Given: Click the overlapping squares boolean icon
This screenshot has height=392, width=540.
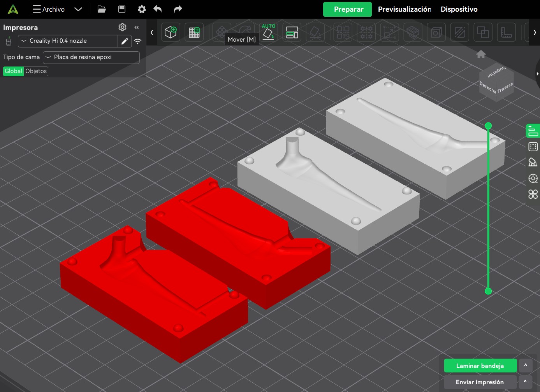Looking at the screenshot, I should coord(483,32).
